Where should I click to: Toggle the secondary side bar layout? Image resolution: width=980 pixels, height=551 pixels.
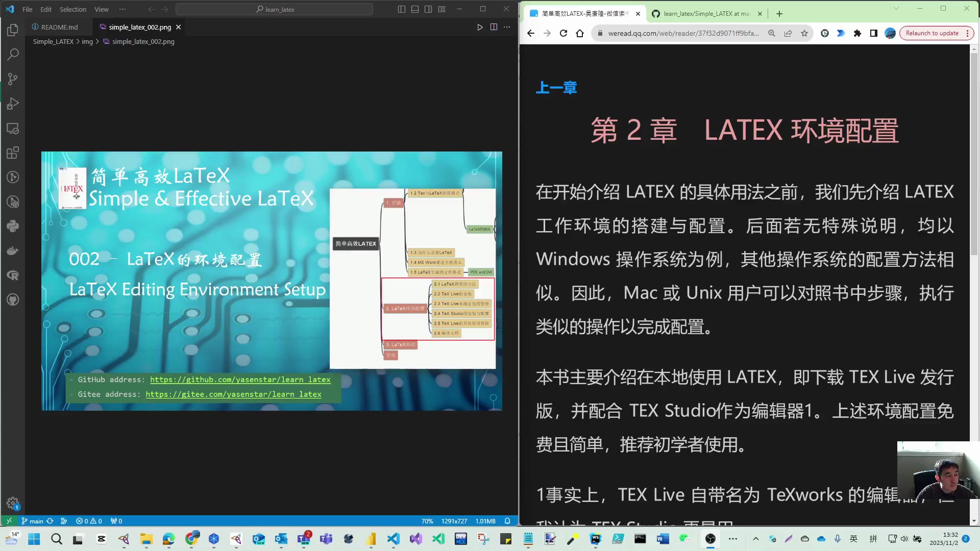(428, 9)
